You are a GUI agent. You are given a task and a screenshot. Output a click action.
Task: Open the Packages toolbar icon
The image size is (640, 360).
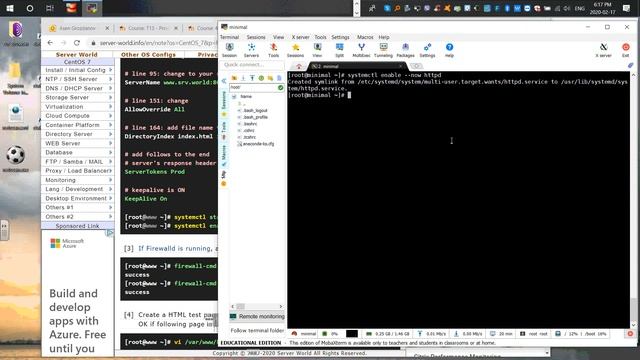tap(405, 50)
